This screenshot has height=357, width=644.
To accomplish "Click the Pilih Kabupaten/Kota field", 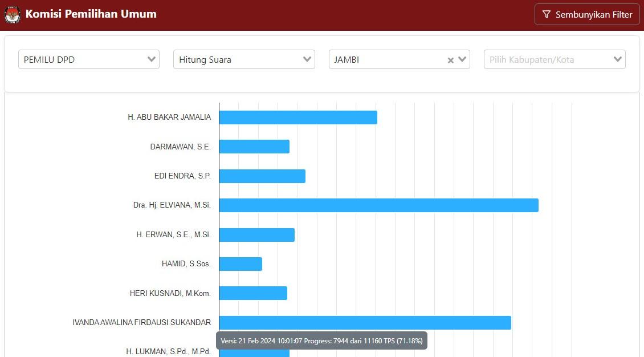I will click(547, 59).
